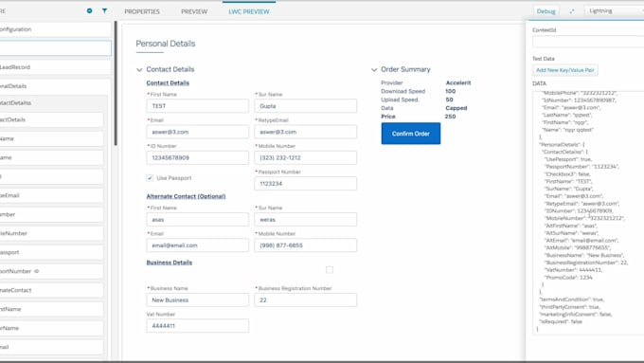Select the ileNumber element in structure tree
The width and height of the screenshot is (644, 363).
[51, 233]
